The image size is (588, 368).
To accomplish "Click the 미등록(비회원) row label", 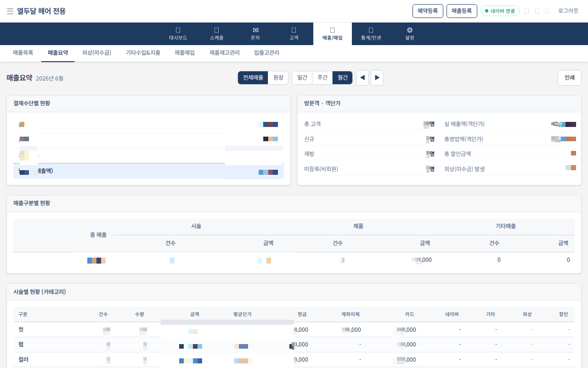I will 321,169.
